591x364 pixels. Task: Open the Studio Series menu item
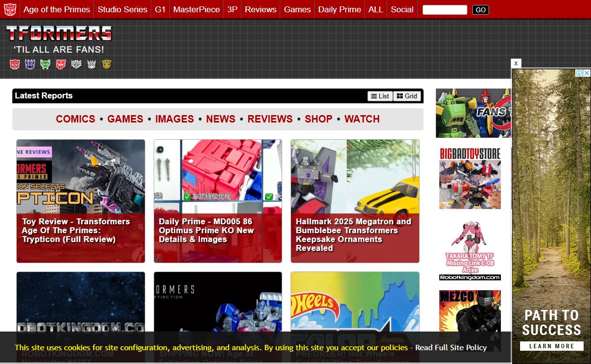pos(122,9)
